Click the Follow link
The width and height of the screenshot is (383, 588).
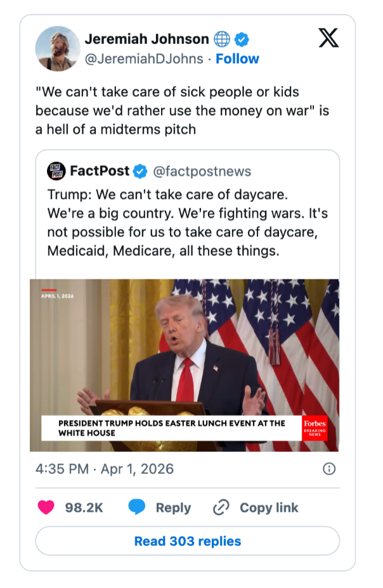(238, 59)
